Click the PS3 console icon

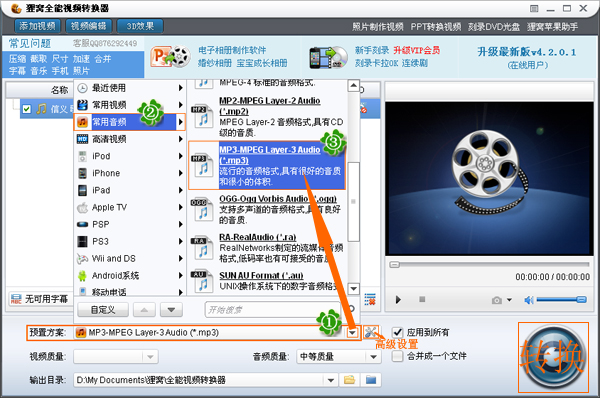[82, 241]
